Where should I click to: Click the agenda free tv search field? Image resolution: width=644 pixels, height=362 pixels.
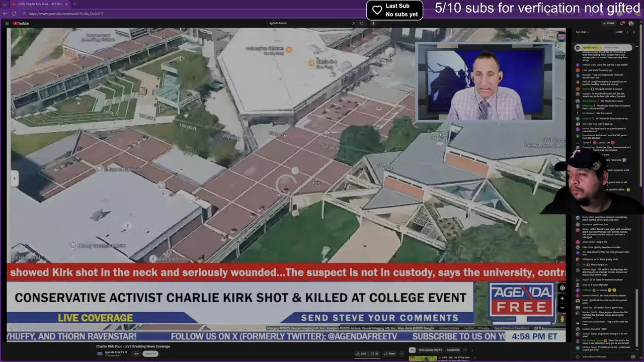tap(309, 23)
